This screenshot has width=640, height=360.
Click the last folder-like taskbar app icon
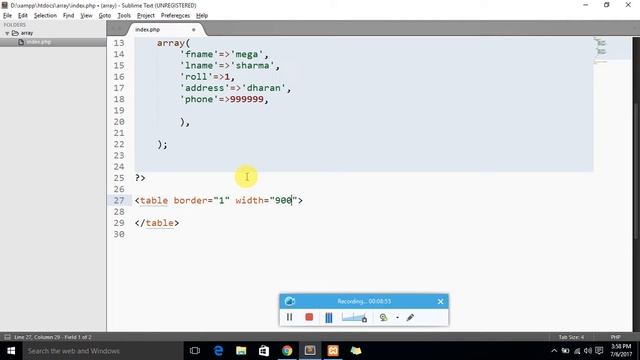tap(356, 351)
